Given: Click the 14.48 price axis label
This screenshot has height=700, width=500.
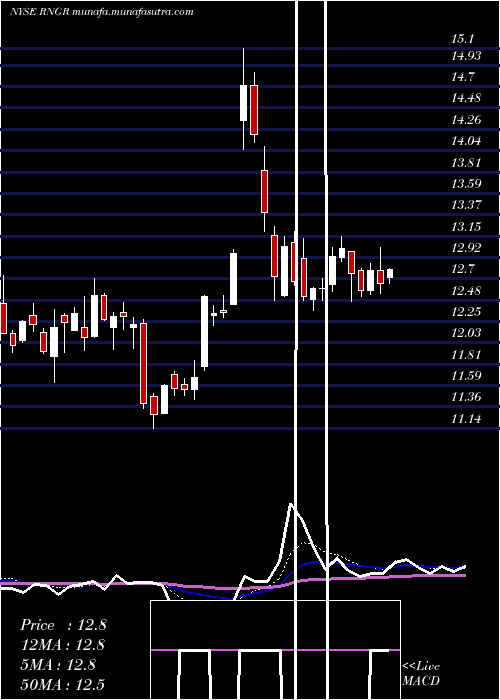Looking at the screenshot, I should (466, 98).
